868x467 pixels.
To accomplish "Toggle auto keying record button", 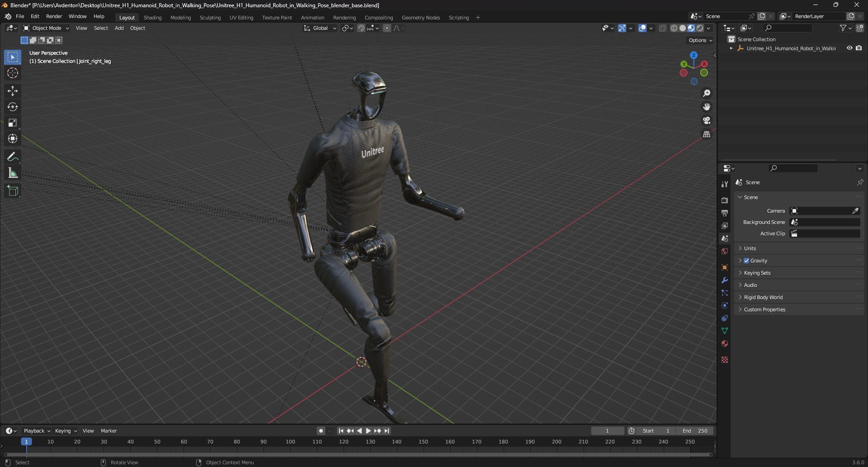I will click(321, 431).
